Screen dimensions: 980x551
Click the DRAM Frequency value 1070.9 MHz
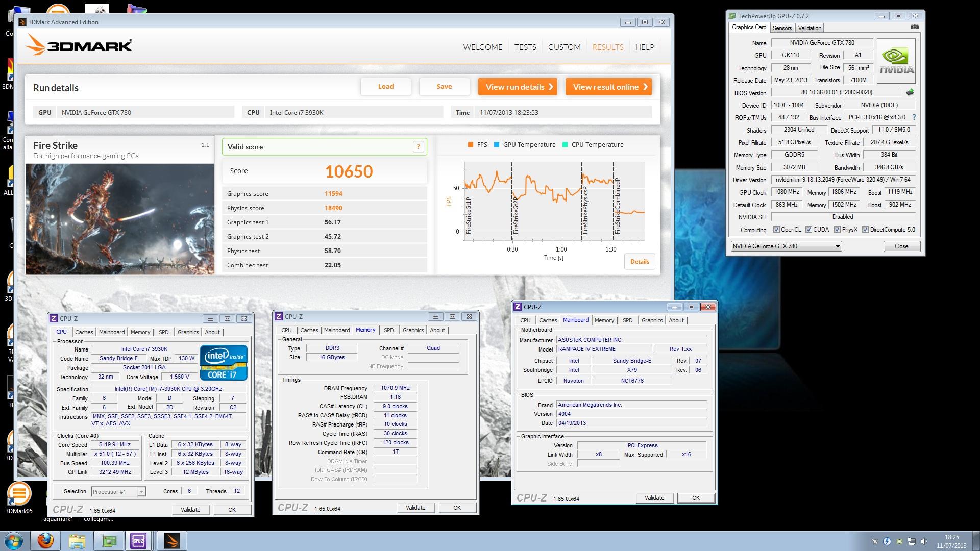click(x=395, y=388)
